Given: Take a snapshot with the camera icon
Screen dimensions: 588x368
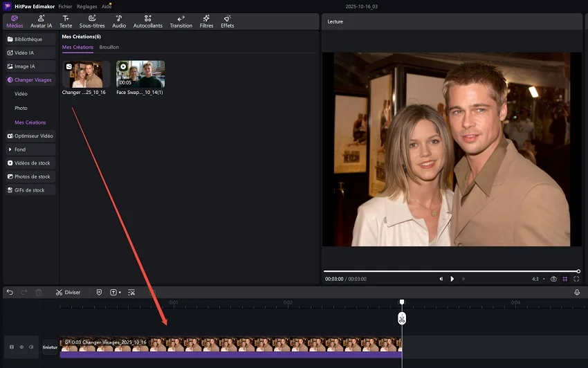Looking at the screenshot, I should tap(553, 279).
